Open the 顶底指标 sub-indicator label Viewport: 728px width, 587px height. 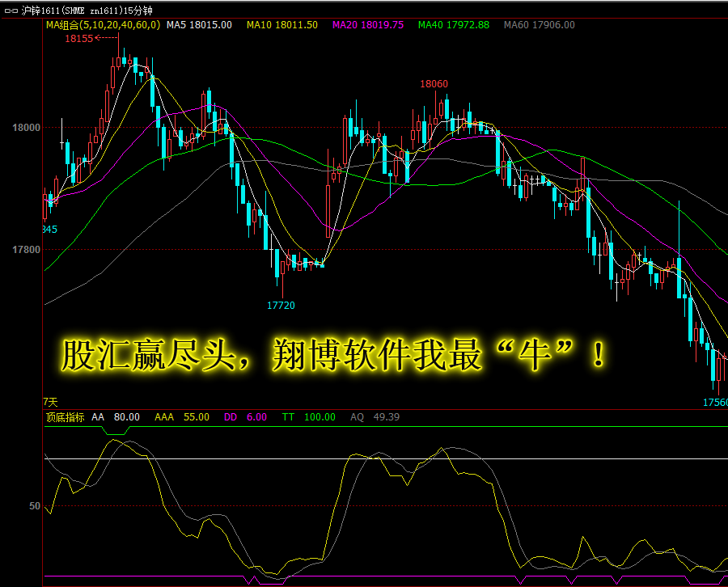tap(65, 417)
